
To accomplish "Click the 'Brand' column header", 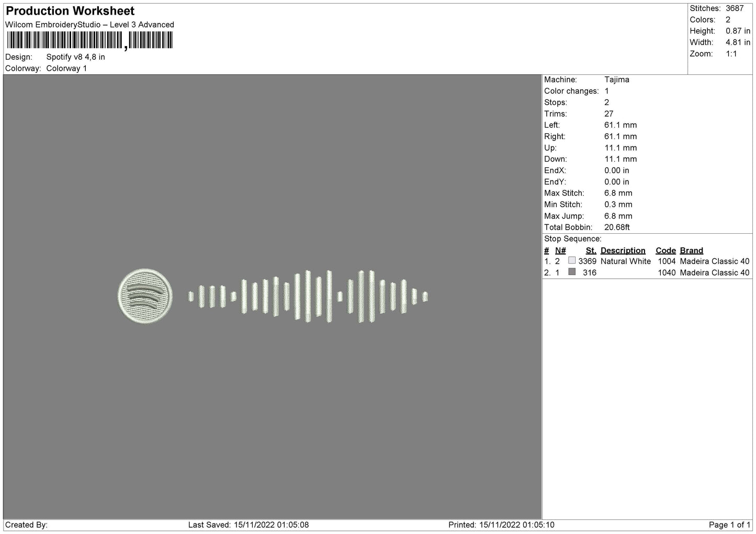I will pos(692,251).
